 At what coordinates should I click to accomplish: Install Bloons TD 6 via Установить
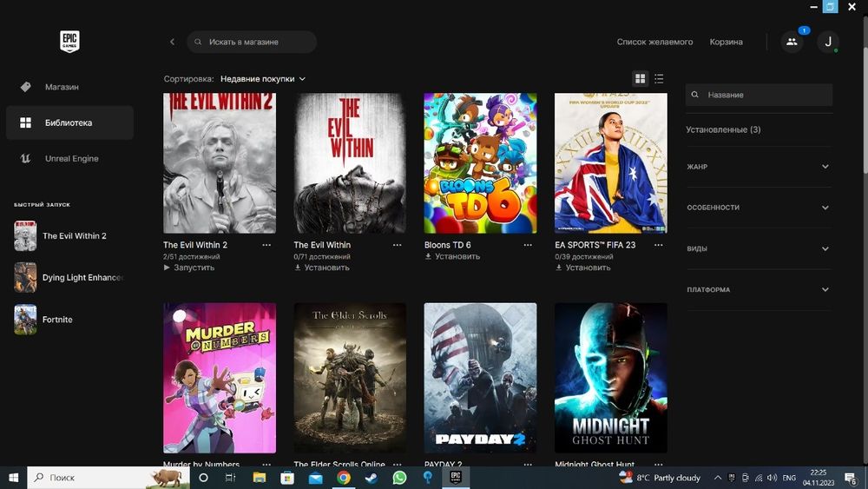click(x=452, y=256)
